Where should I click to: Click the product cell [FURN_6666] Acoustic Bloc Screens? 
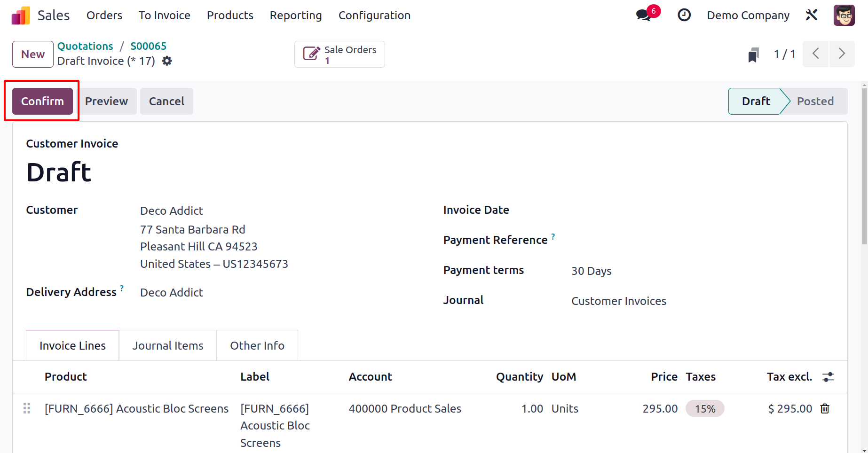coord(136,409)
